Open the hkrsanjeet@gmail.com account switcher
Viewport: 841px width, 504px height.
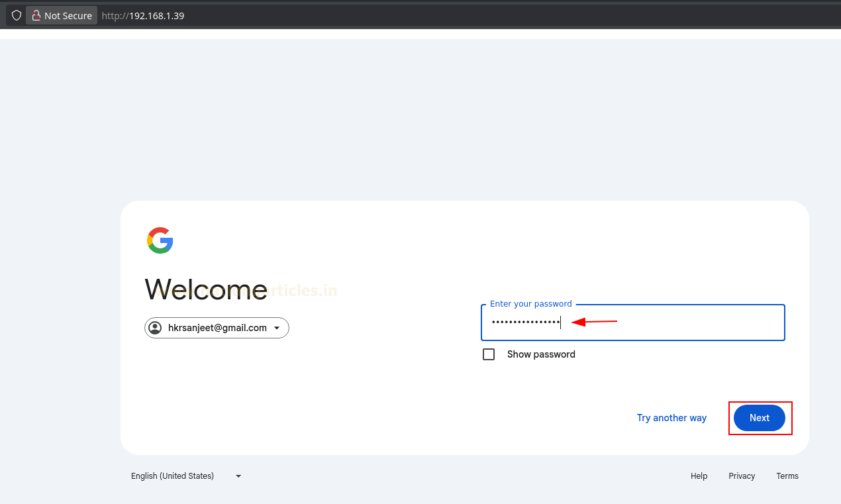(x=217, y=328)
